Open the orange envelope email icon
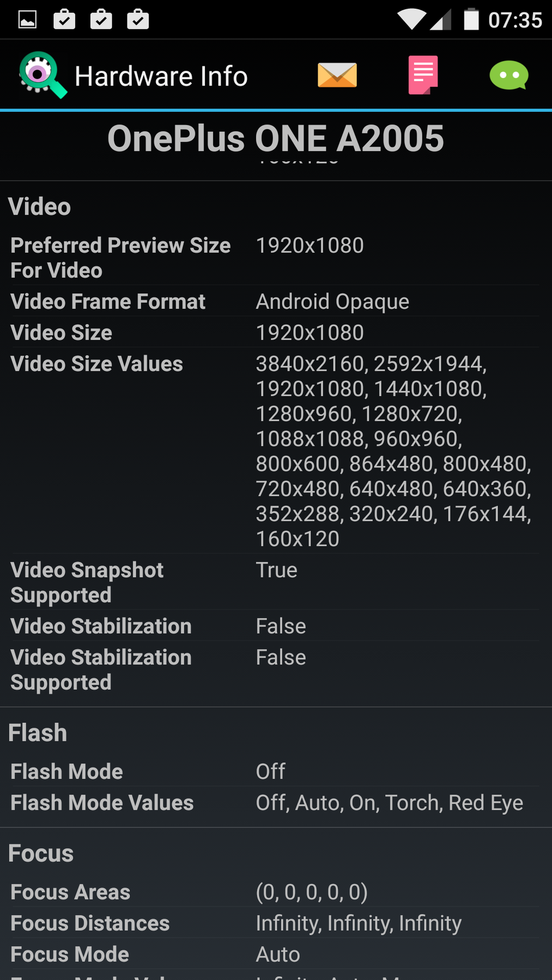Screen dimensions: 552x980 point(337,75)
